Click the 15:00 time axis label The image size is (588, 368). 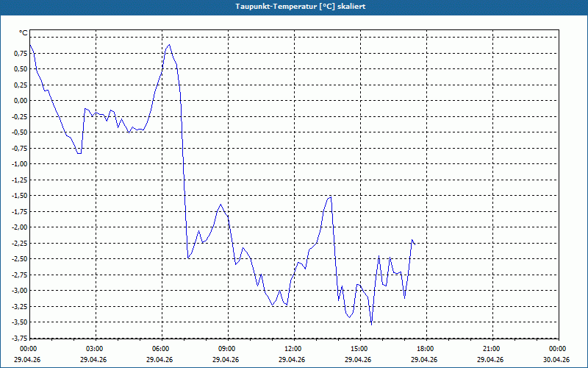pyautogui.click(x=360, y=349)
